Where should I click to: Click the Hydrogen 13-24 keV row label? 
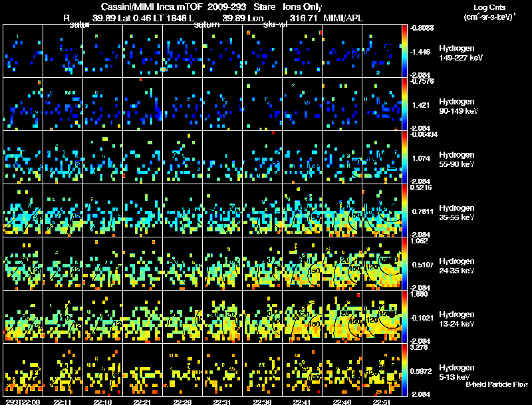(457, 319)
